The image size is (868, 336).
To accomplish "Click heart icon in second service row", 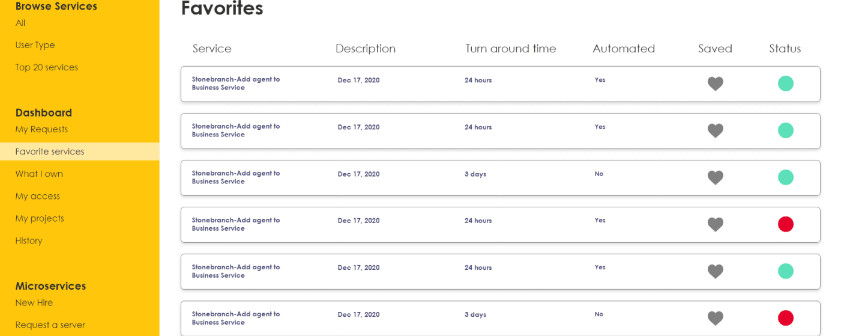I will pos(715,130).
